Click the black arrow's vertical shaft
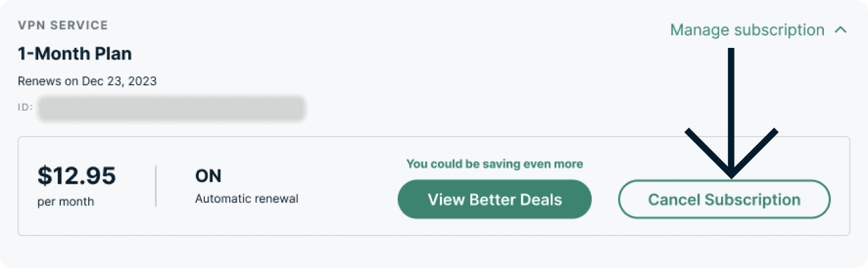The image size is (868, 268). 731,97
